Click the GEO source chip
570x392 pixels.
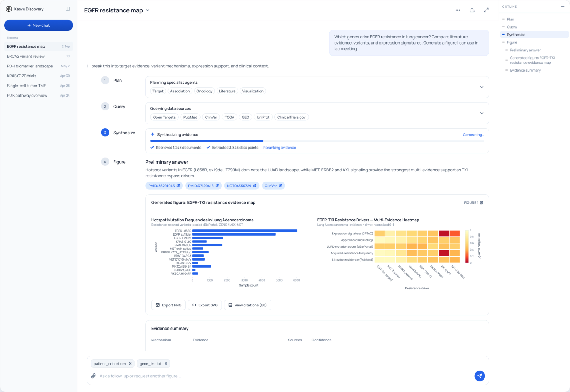pyautogui.click(x=245, y=117)
